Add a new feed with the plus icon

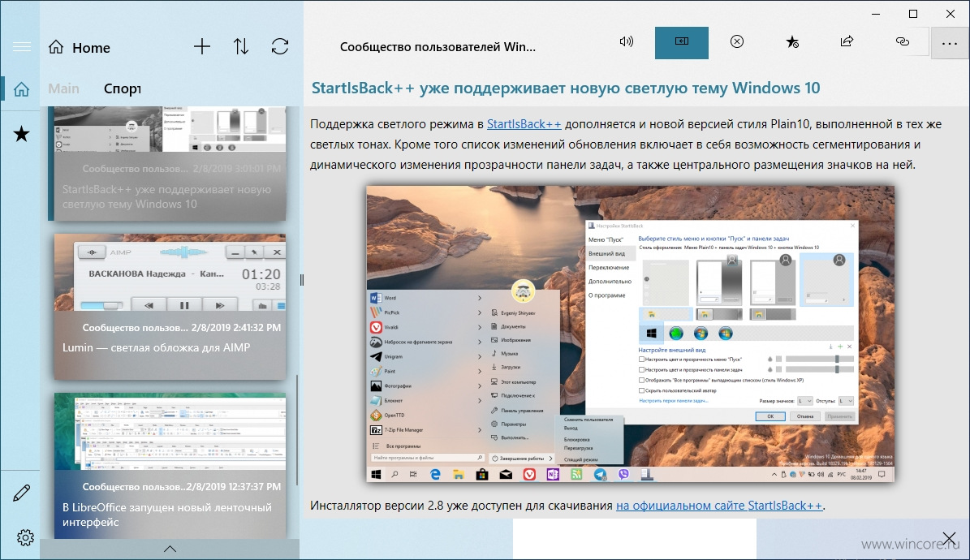(201, 46)
